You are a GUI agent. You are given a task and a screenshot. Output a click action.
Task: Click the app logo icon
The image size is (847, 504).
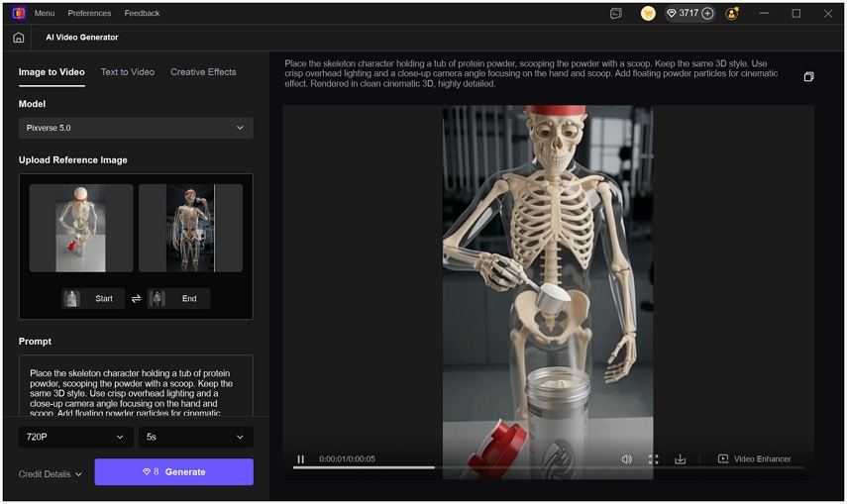click(19, 13)
